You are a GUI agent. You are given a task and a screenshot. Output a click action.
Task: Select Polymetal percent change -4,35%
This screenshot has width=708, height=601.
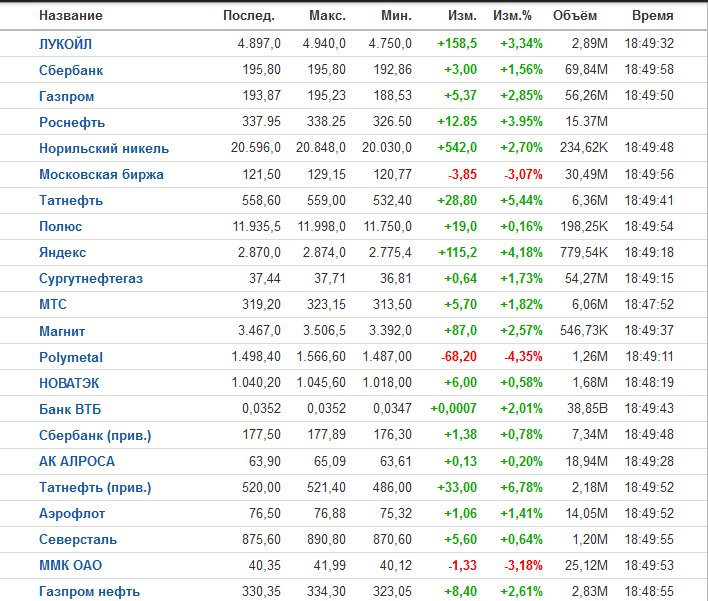[x=523, y=356]
